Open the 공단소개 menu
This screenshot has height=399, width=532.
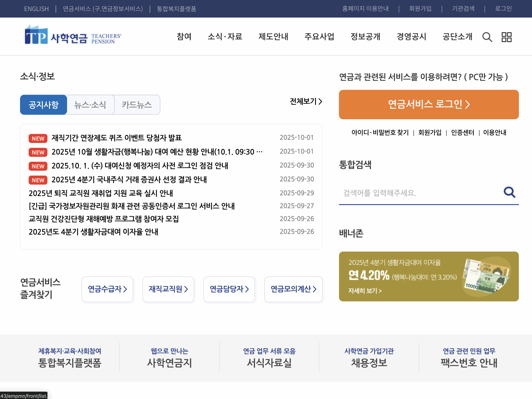pyautogui.click(x=457, y=37)
